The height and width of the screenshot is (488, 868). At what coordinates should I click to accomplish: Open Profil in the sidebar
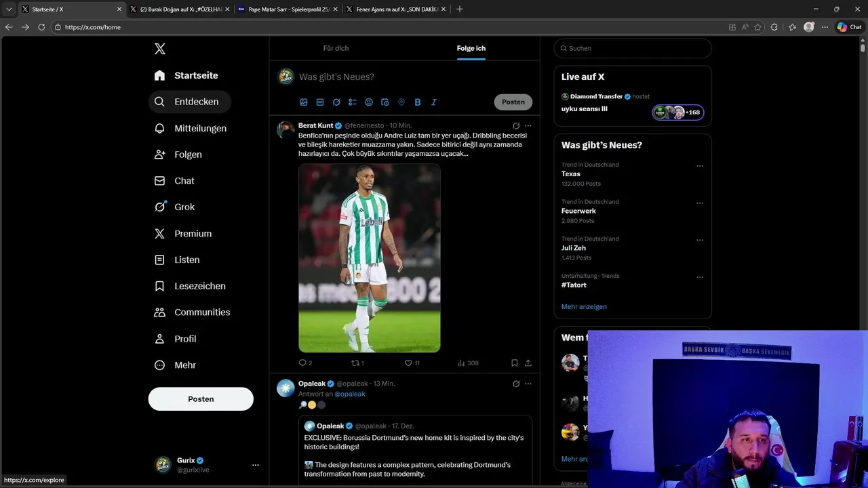click(x=176, y=339)
